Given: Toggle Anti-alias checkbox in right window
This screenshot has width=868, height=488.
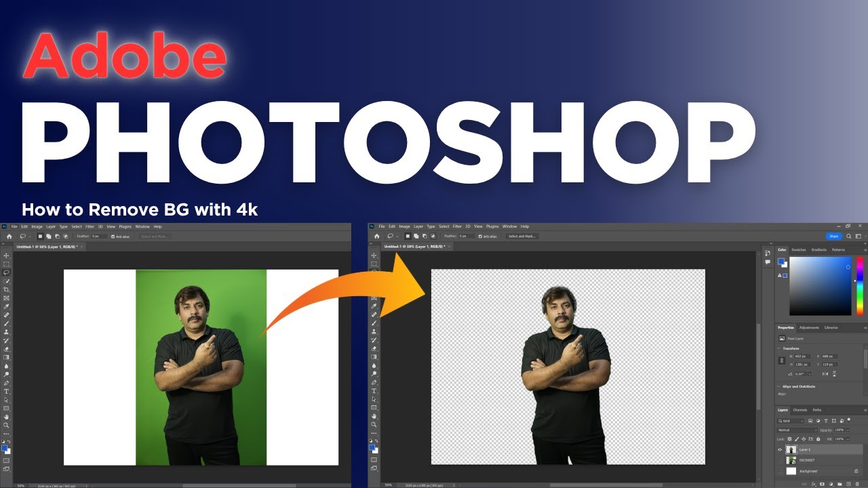Looking at the screenshot, I should tap(480, 237).
